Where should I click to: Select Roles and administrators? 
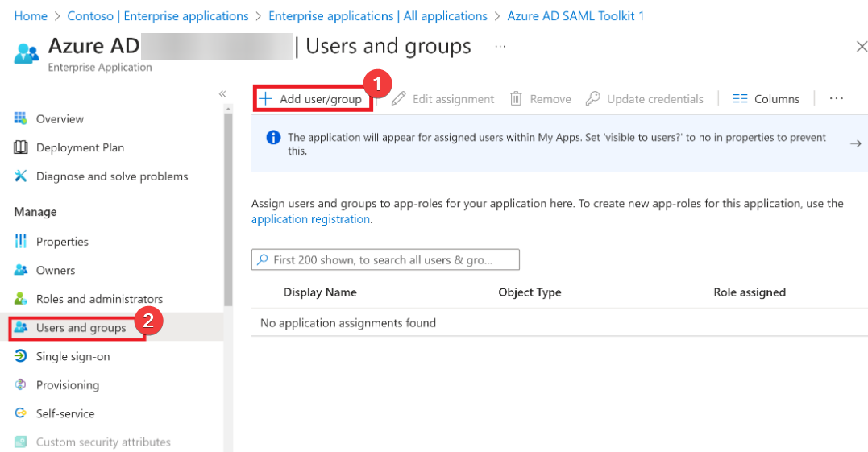100,299
